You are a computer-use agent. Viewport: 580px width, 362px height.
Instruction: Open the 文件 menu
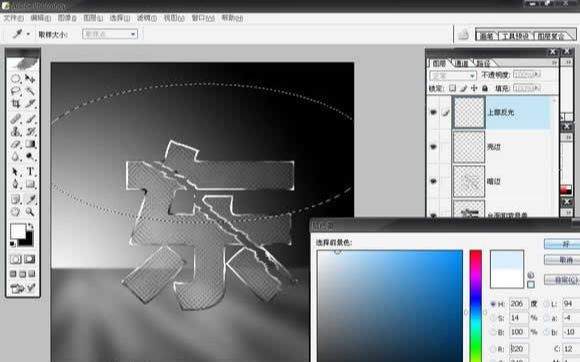(x=14, y=18)
